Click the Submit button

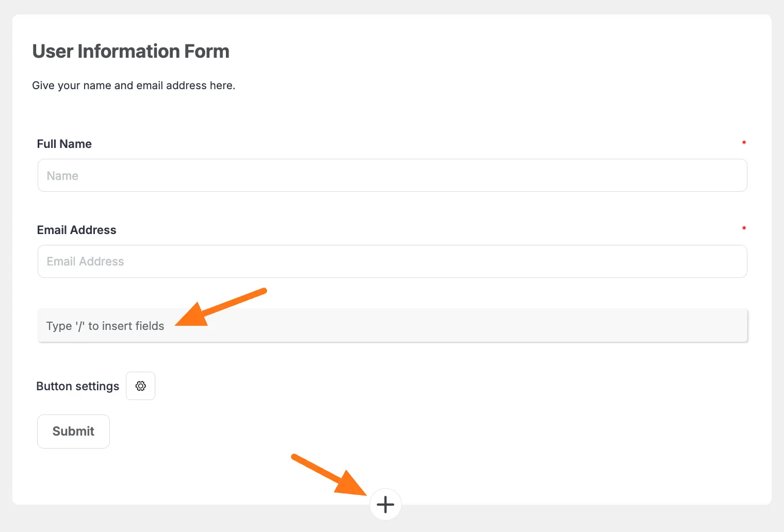pyautogui.click(x=73, y=431)
